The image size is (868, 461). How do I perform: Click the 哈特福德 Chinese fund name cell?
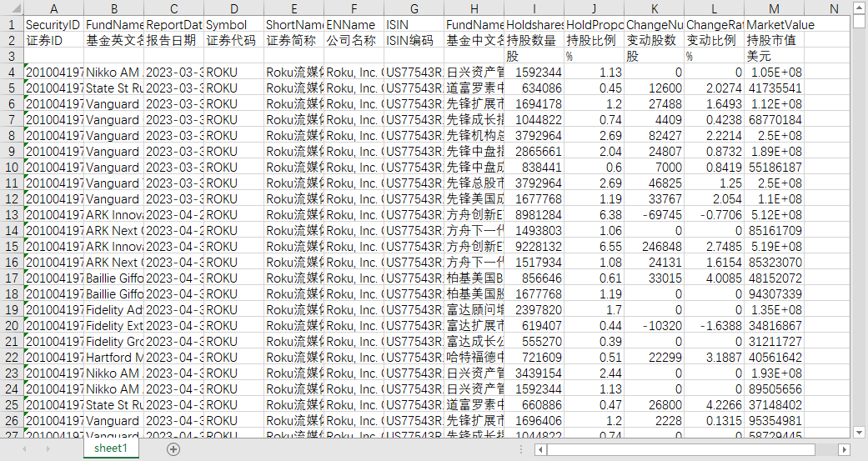[x=474, y=358]
